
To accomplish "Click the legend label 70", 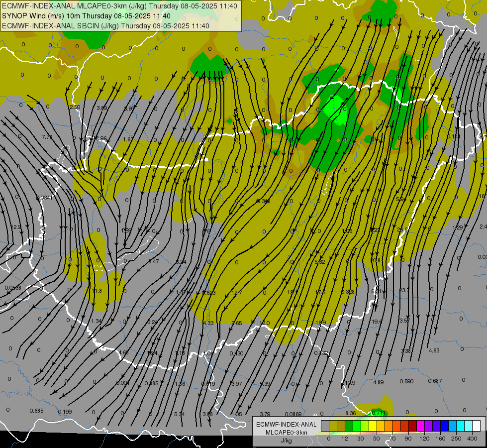I will click(392, 439).
